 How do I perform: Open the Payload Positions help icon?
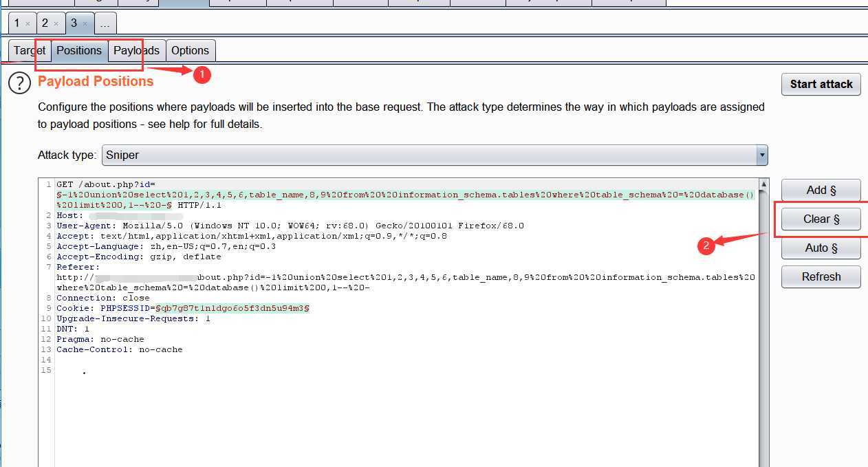pyautogui.click(x=19, y=83)
